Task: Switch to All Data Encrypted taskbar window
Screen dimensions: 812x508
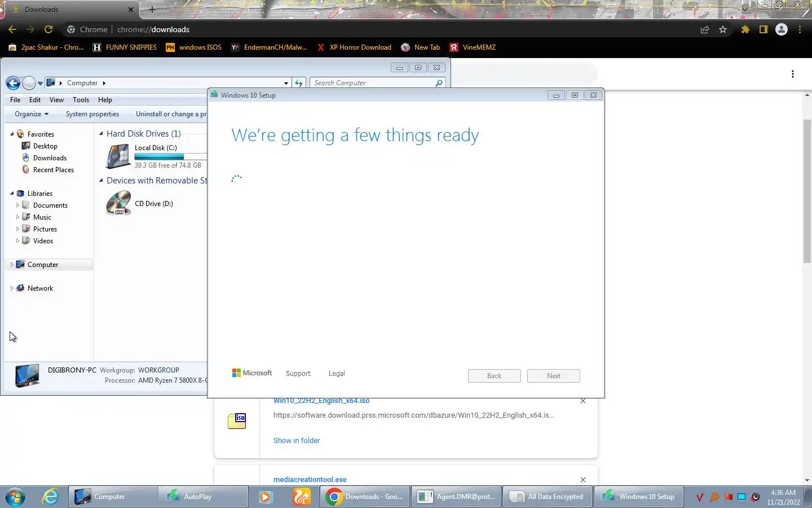Action: tap(547, 497)
